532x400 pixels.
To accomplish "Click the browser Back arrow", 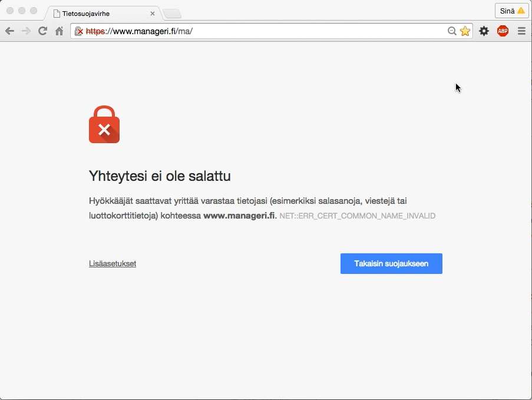I will coord(9,31).
